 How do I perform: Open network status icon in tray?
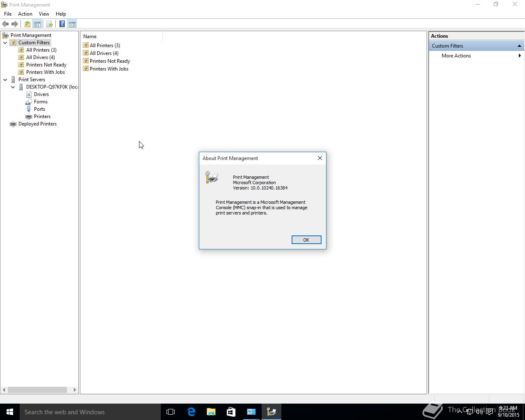click(469, 412)
